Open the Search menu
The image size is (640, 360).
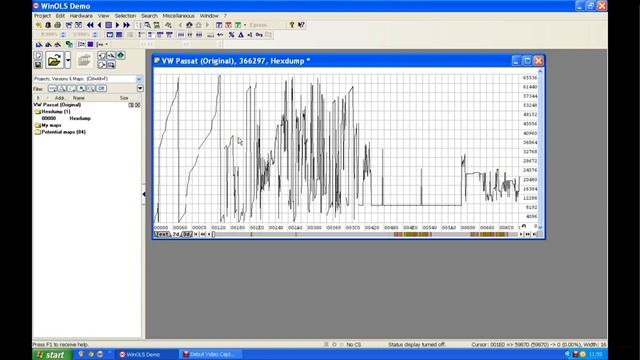149,16
